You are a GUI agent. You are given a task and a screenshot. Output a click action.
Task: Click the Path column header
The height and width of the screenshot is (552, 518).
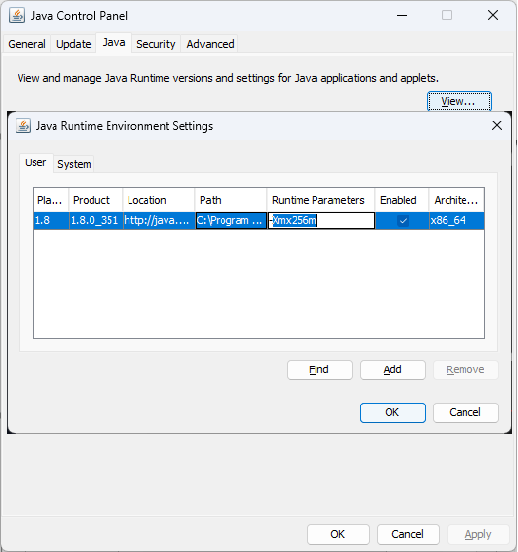tap(231, 200)
